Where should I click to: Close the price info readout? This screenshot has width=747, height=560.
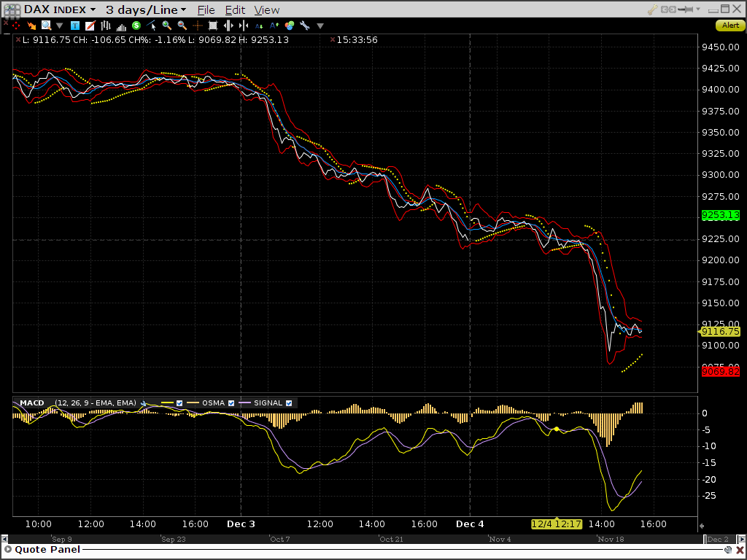tap(18, 40)
